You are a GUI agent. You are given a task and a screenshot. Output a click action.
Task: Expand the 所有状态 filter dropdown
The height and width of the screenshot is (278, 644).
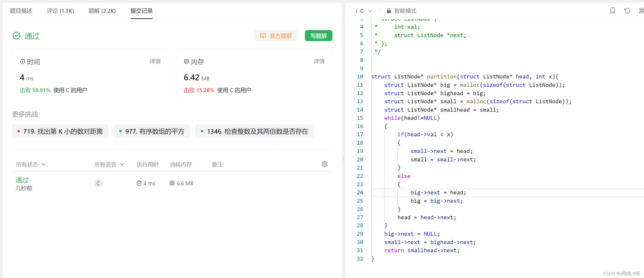coord(31,164)
